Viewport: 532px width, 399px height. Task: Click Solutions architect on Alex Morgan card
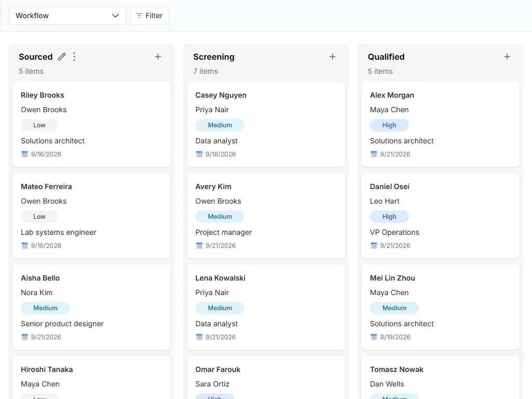tap(402, 141)
